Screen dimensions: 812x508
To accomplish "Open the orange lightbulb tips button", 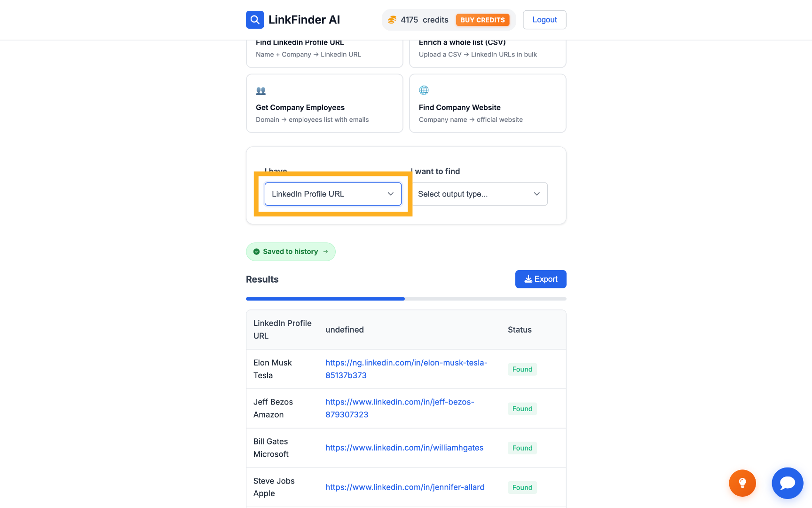I will coord(742,483).
